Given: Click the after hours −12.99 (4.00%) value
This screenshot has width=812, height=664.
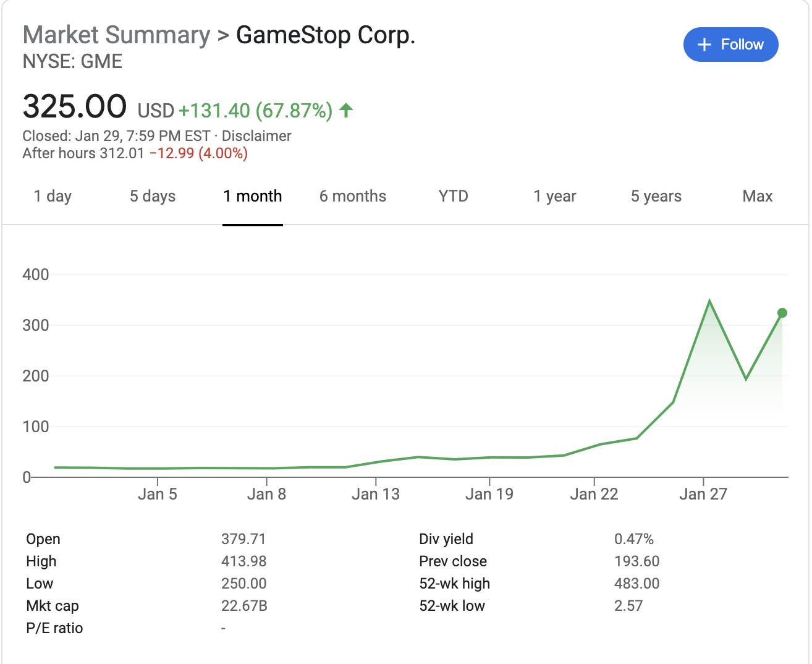Looking at the screenshot, I should click(x=198, y=153).
